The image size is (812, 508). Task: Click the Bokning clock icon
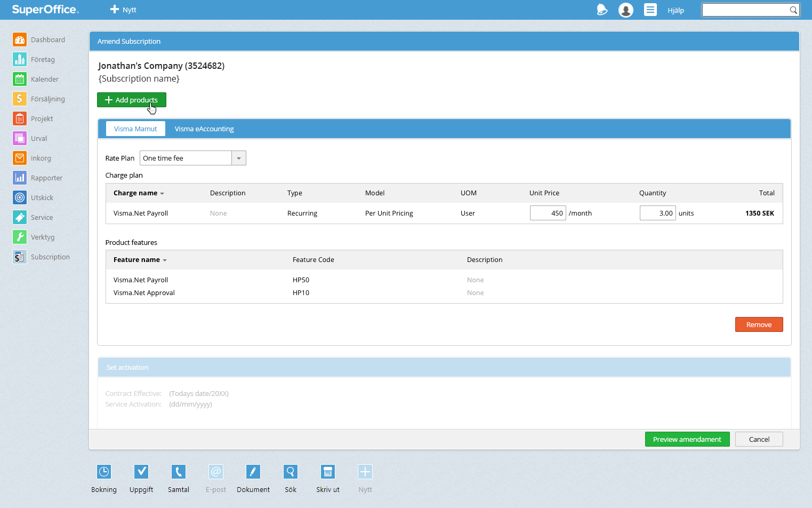pos(104,472)
